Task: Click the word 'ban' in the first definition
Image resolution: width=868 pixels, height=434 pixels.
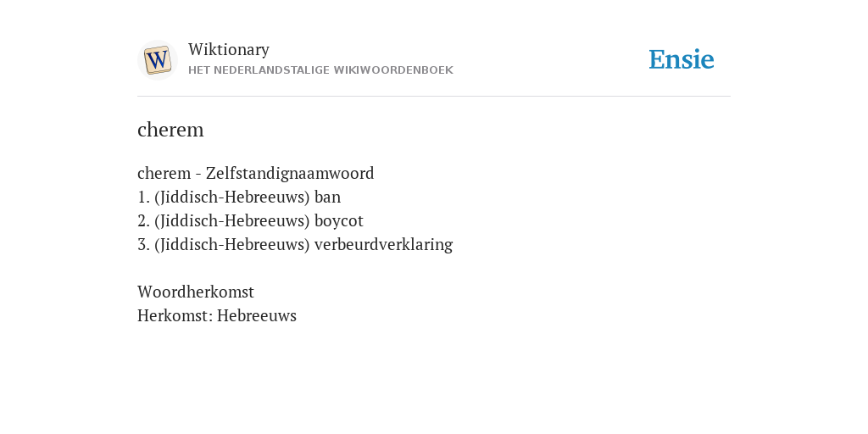Action: pyautogui.click(x=328, y=197)
